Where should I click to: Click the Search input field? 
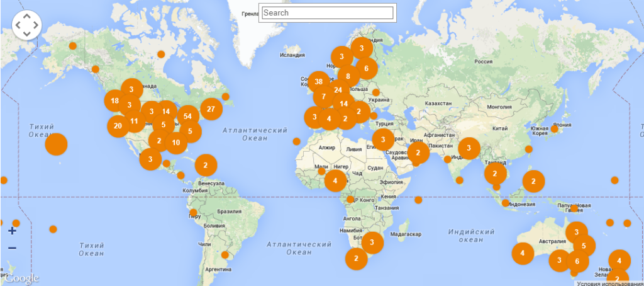coord(327,13)
